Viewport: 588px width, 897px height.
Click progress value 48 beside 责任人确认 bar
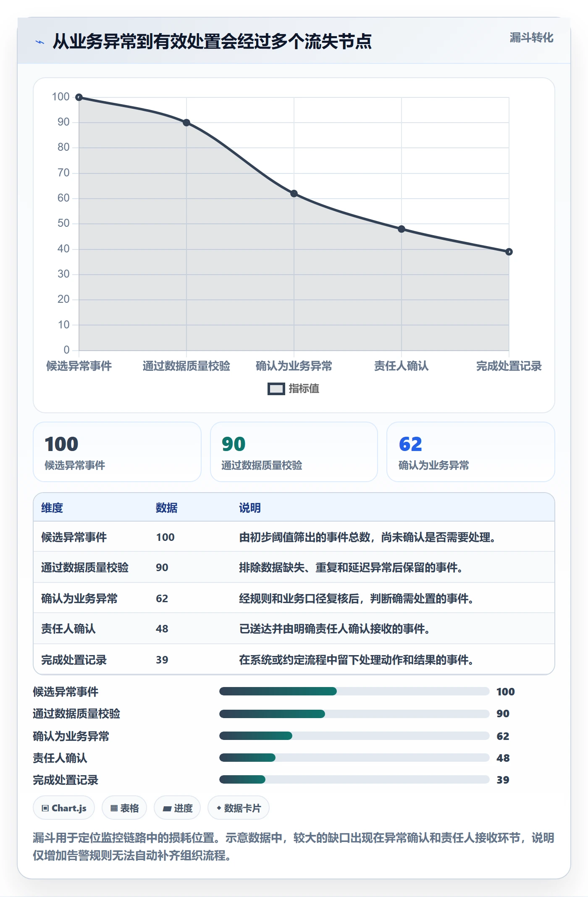pos(503,758)
